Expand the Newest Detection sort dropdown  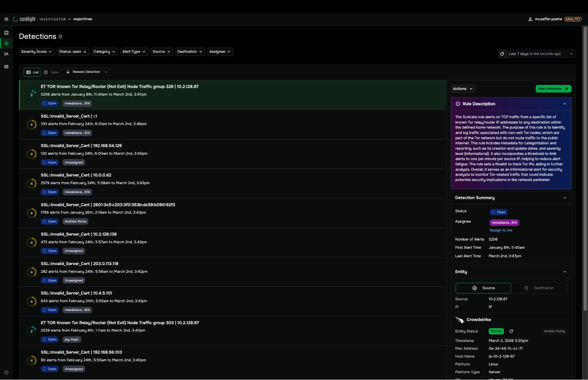[87, 72]
